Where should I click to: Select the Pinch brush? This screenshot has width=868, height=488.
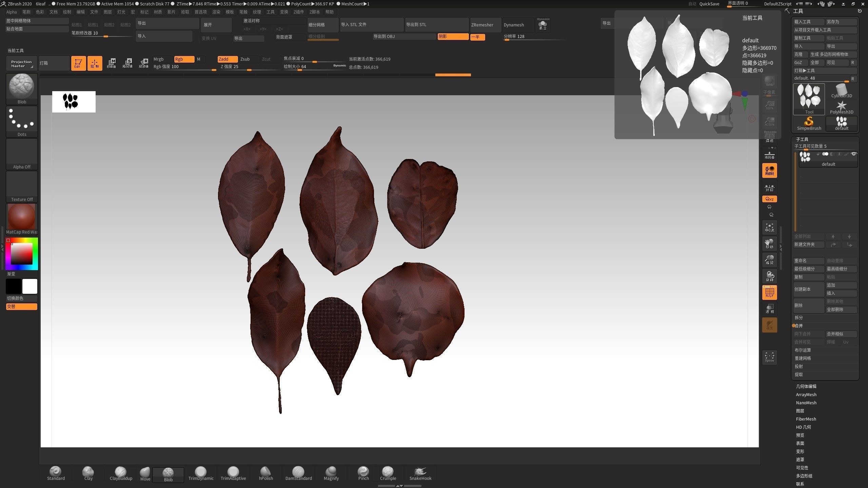click(x=363, y=473)
